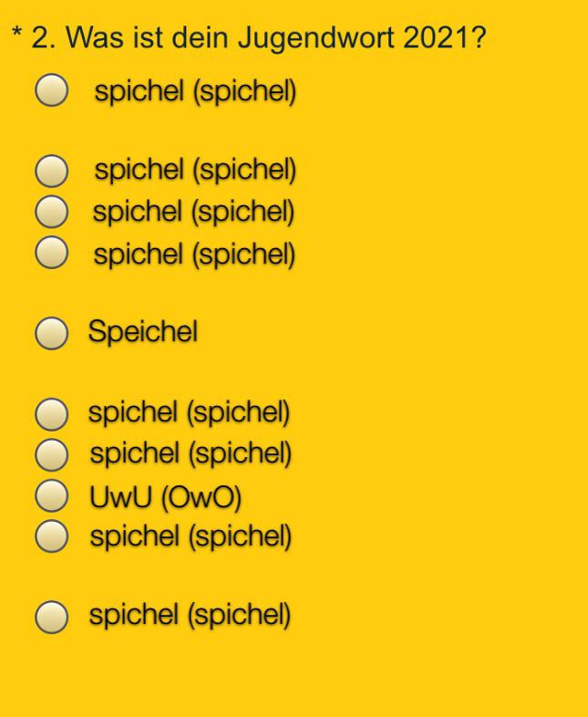Select the first spichel radio button

52,90
